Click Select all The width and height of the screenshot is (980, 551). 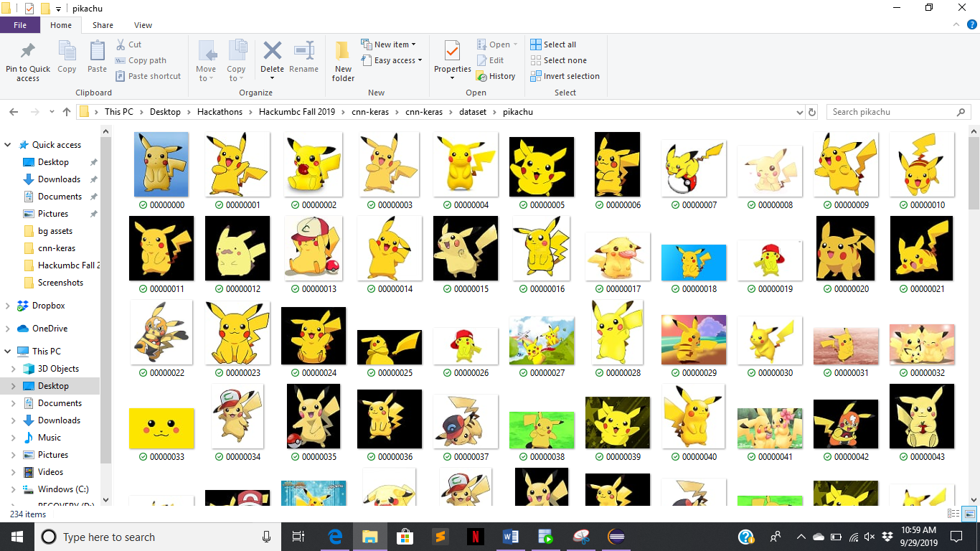[553, 44]
